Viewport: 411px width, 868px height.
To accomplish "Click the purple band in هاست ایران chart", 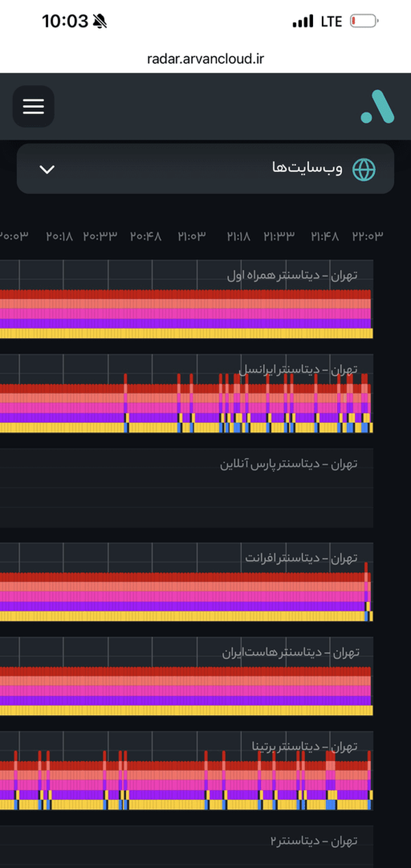I will click(185, 701).
